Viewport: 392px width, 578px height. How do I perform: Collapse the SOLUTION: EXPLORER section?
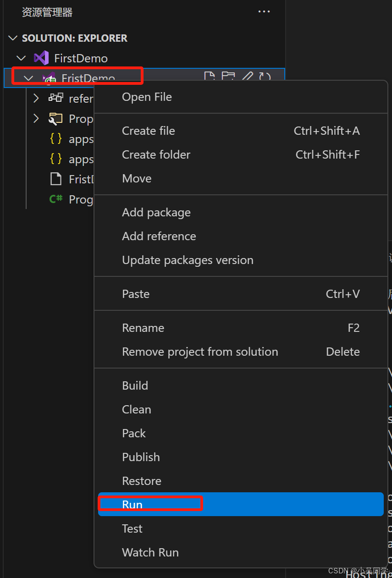13,38
